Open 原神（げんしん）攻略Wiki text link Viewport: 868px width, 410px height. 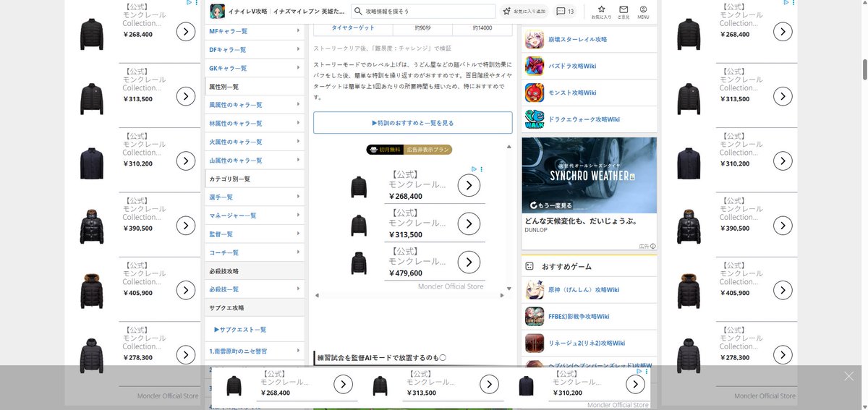(584, 290)
